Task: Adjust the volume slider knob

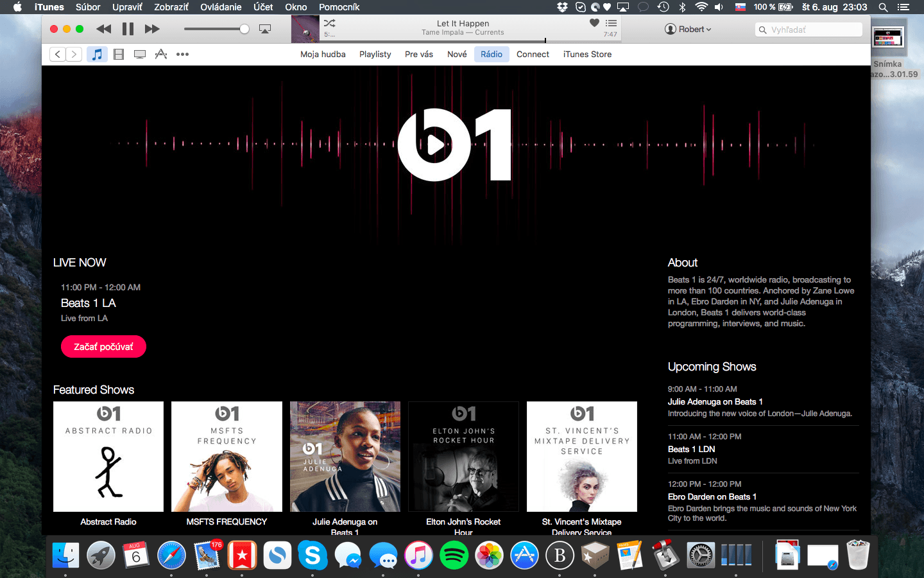Action: 244,29
